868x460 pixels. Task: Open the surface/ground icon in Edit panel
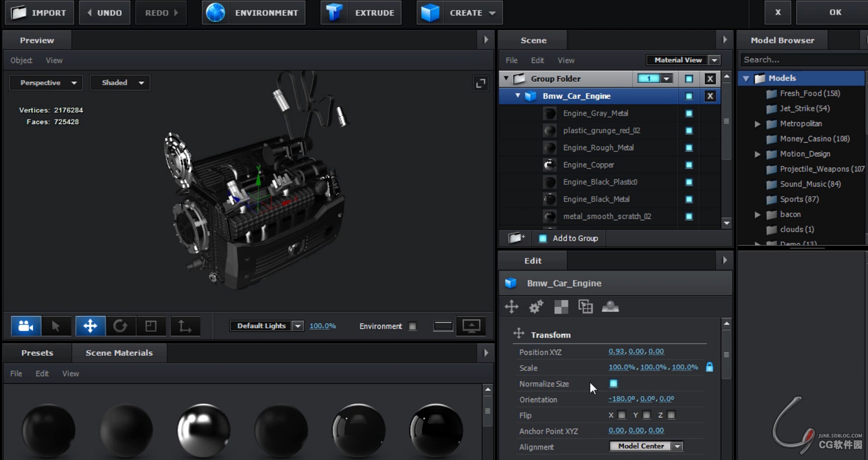(610, 307)
